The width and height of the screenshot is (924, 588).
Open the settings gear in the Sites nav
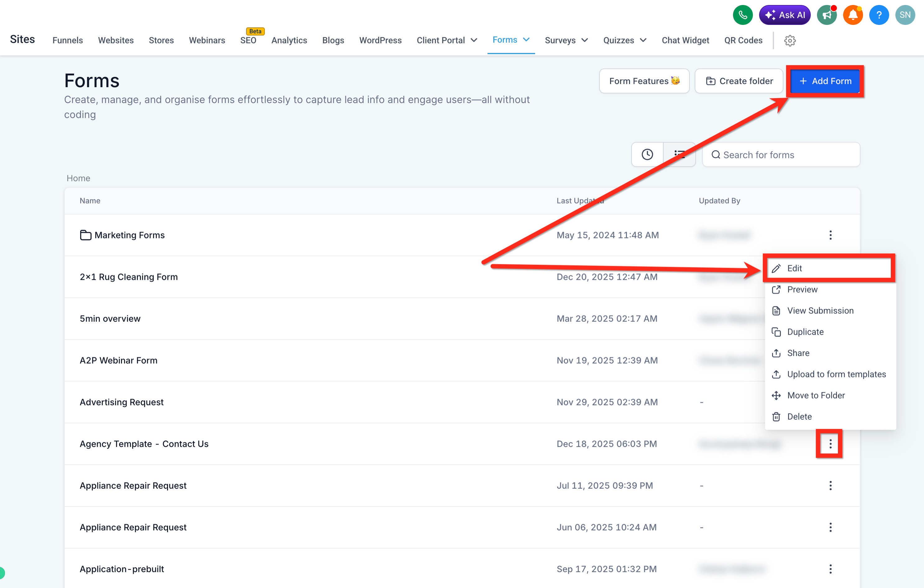790,40
